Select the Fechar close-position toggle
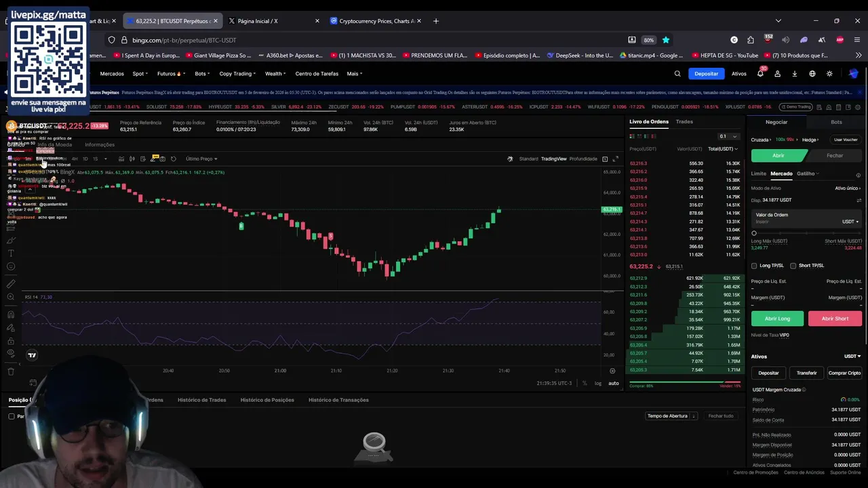 pos(835,155)
